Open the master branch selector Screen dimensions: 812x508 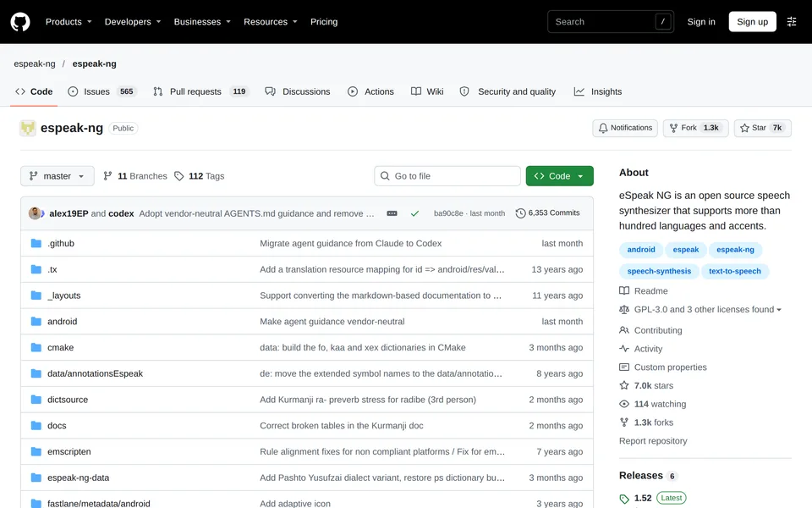(58, 176)
